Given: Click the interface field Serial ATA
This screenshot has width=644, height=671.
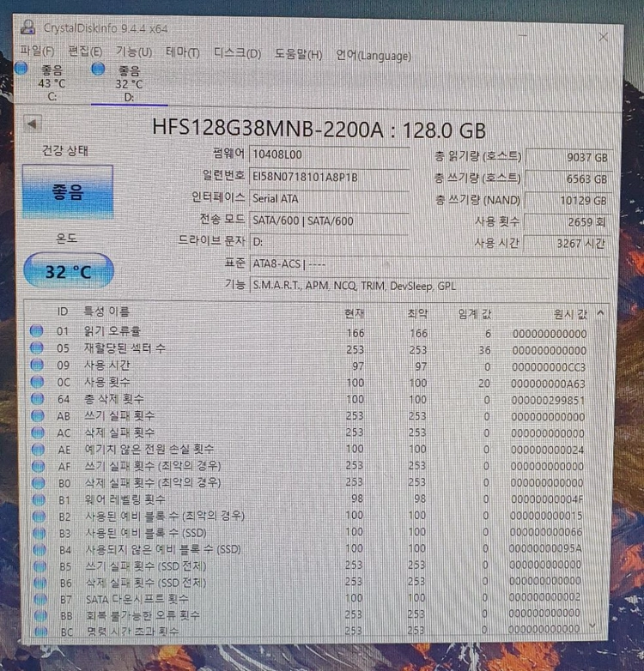Looking at the screenshot, I should point(328,198).
